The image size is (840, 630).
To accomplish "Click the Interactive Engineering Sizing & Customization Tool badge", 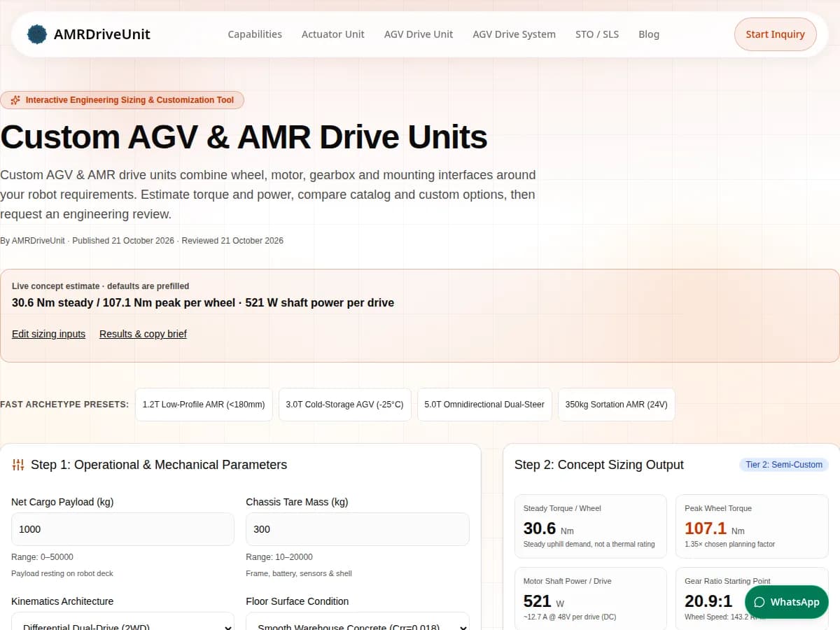I will point(122,100).
